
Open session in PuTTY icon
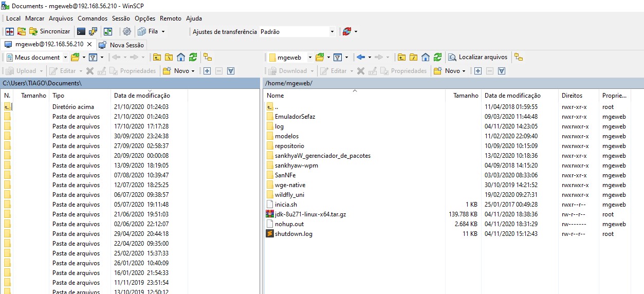point(93,31)
